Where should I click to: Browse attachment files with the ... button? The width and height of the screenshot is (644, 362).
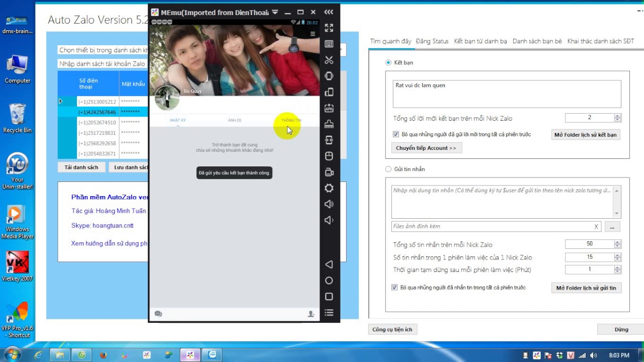612,227
